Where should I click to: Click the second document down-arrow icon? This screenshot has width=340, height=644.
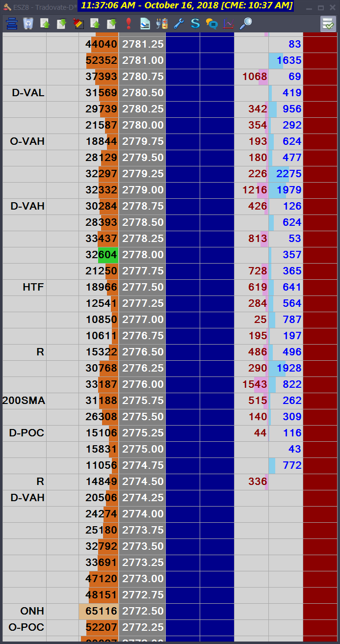(x=111, y=23)
